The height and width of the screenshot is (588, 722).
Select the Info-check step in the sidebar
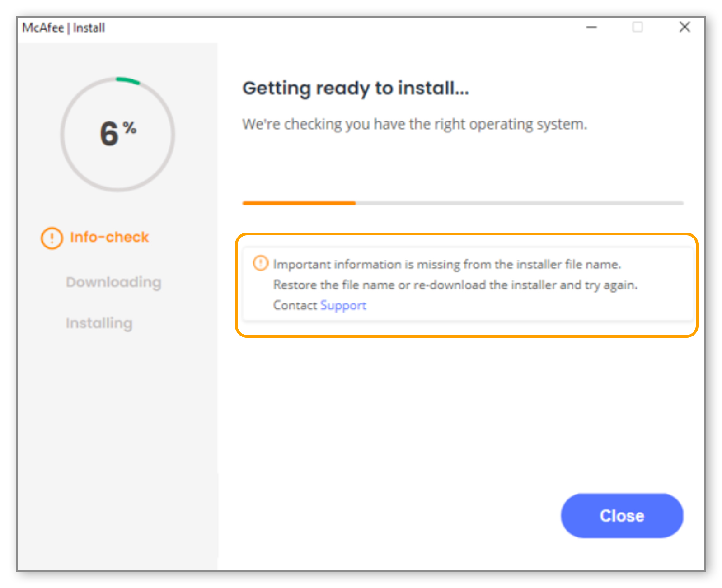(109, 237)
